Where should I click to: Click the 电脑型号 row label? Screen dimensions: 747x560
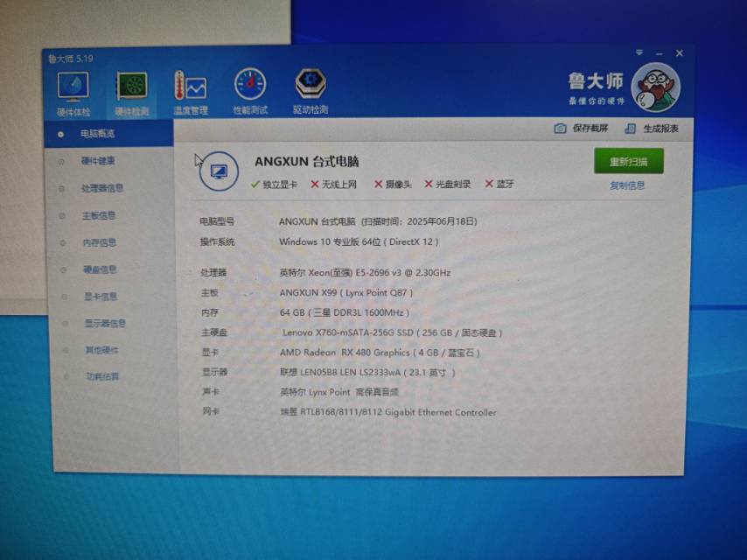(217, 221)
